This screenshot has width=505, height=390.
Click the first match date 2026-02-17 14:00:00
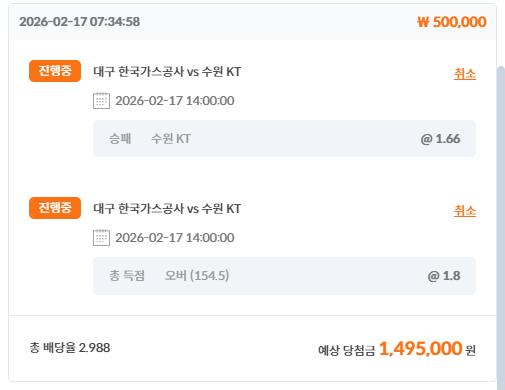[175, 101]
